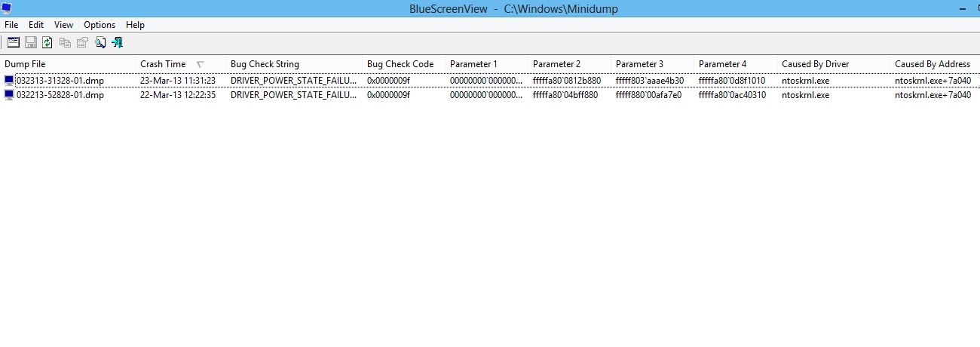Click the Copy Selected Items toolbar icon
Image resolution: width=980 pixels, height=347 pixels.
[x=66, y=43]
